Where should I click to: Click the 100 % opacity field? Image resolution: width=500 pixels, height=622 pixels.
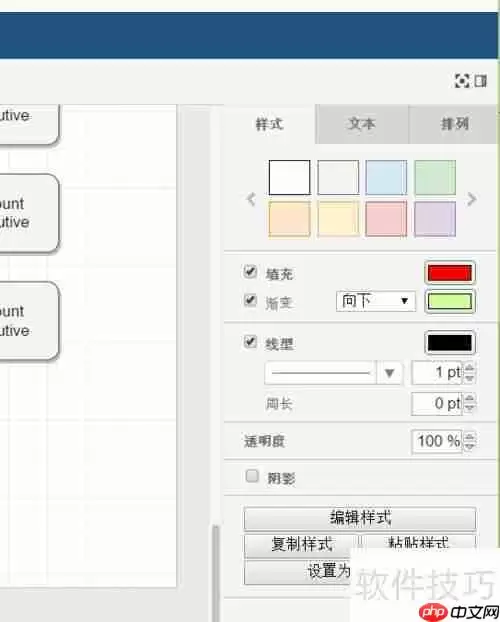tap(437, 441)
